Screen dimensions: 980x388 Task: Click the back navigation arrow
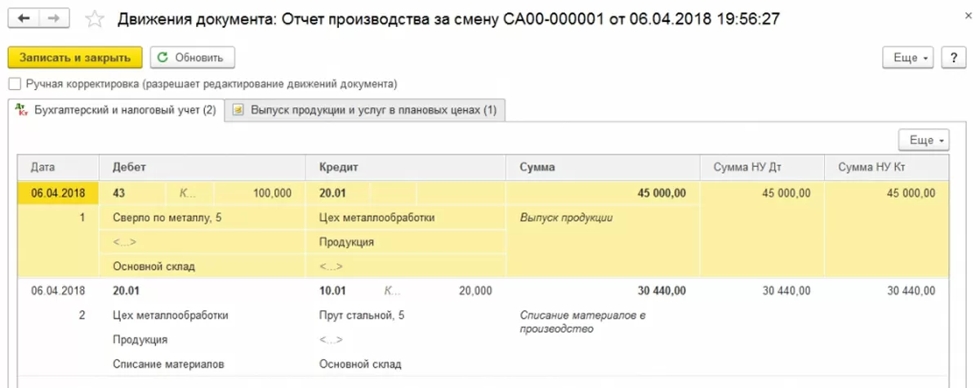click(x=24, y=17)
